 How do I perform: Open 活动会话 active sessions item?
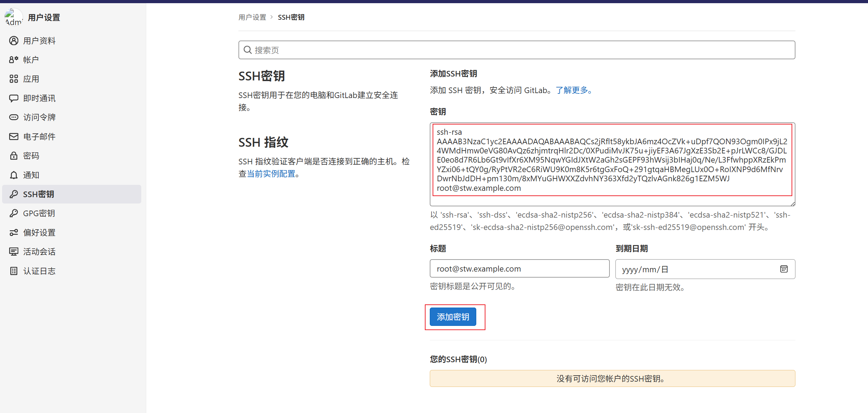coord(39,252)
